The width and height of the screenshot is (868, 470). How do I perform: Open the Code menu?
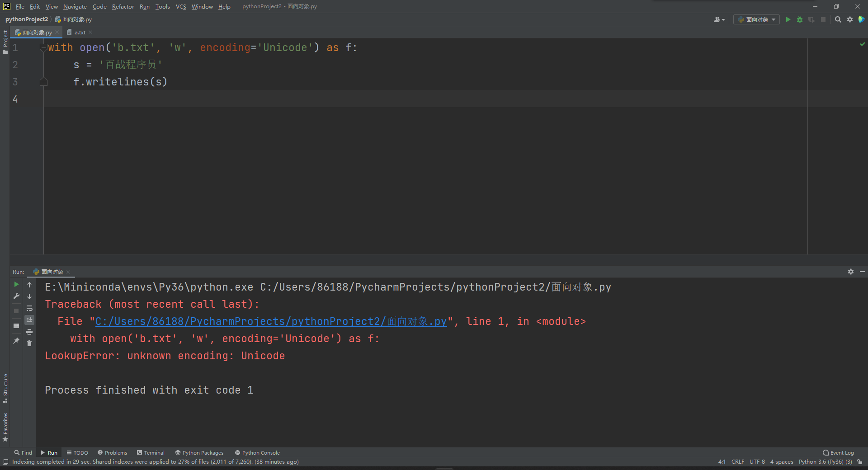click(99, 6)
